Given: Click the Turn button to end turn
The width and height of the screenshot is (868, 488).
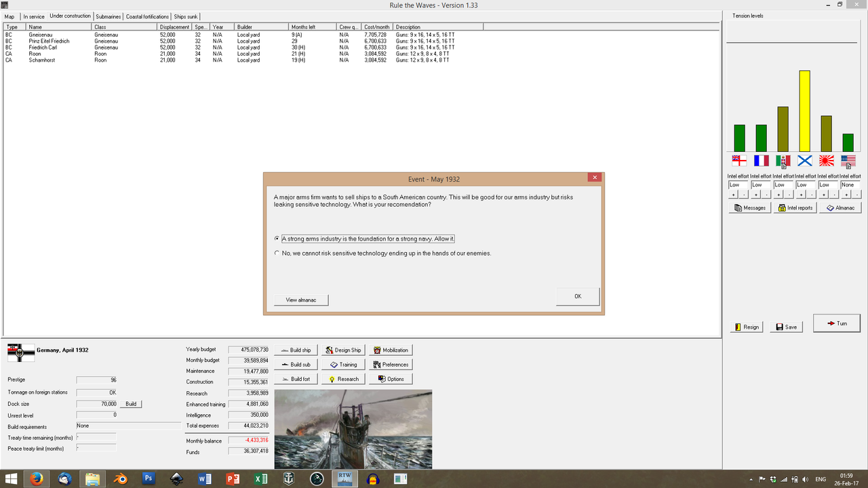Looking at the screenshot, I should tap(836, 323).
